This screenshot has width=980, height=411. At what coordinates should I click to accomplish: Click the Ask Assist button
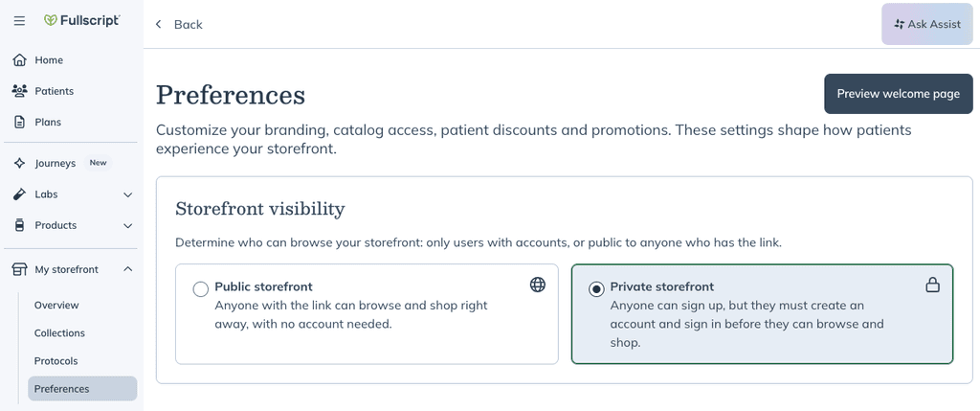[927, 24]
